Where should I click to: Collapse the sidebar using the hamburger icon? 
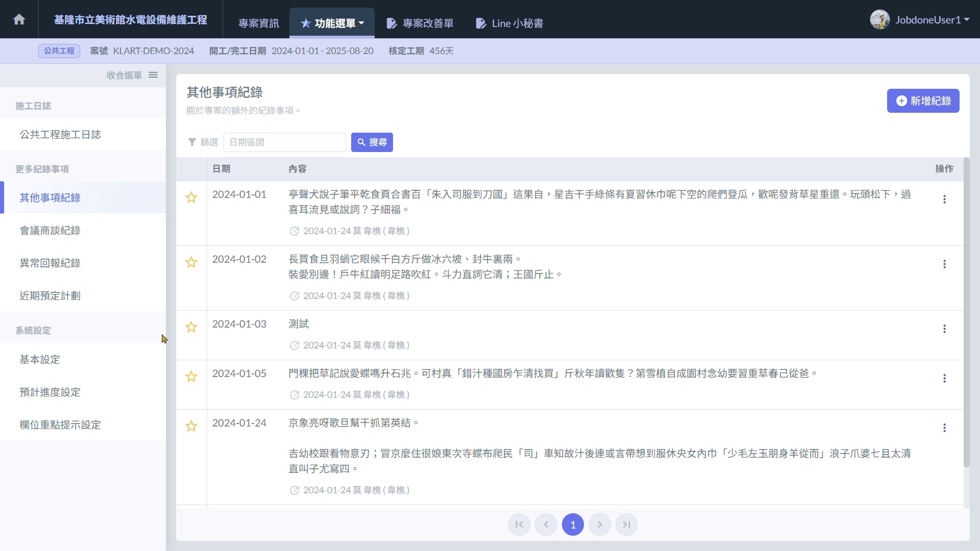[x=153, y=75]
